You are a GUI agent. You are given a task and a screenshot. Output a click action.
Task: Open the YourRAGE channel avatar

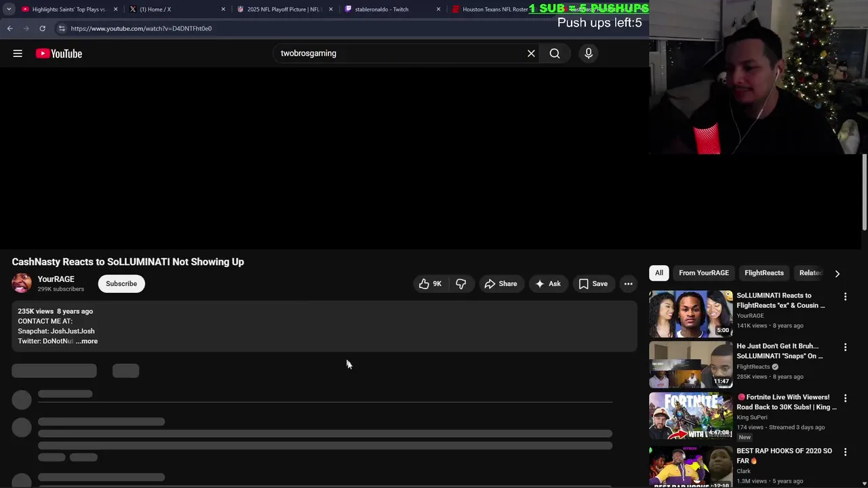click(22, 283)
